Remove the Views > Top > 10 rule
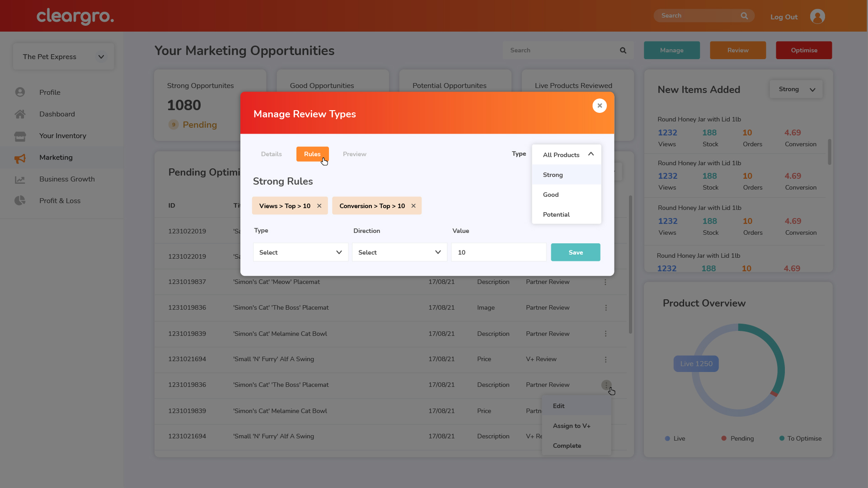This screenshot has width=868, height=488. pos(319,206)
